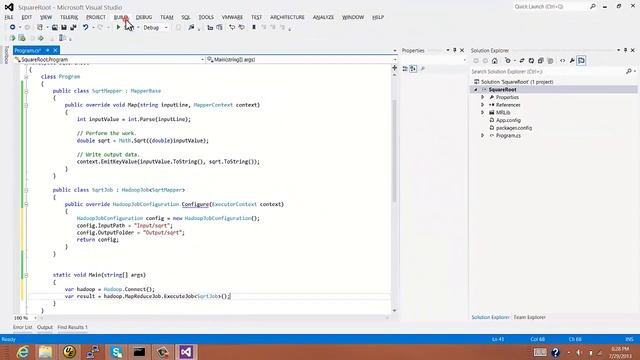Click the help question mark tray icon
This screenshot has width=640, height=360.
tap(556, 352)
